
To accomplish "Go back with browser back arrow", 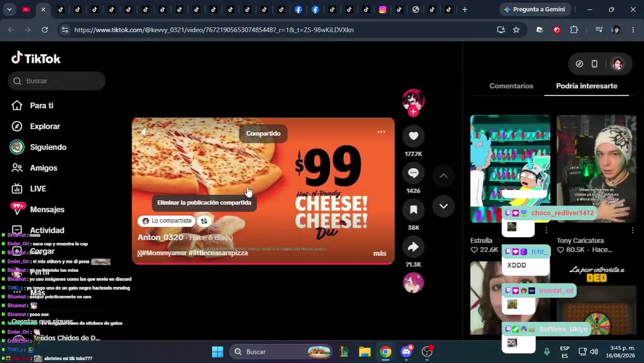I will pyautogui.click(x=11, y=30).
